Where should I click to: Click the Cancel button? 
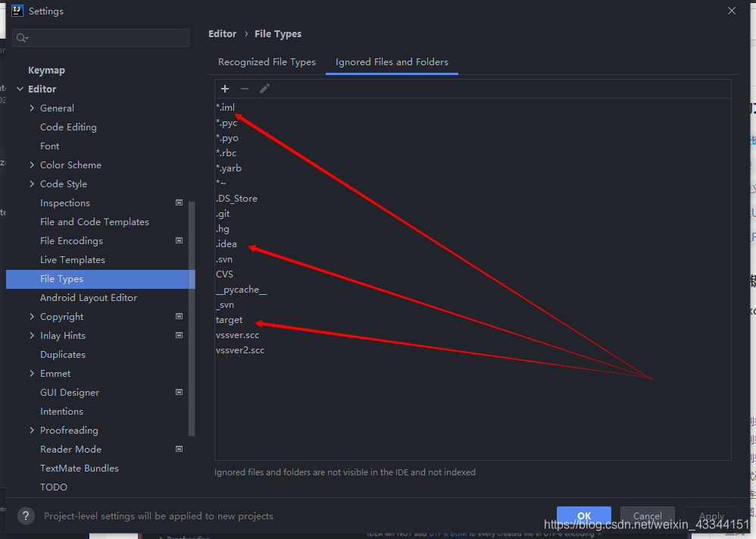tap(647, 515)
